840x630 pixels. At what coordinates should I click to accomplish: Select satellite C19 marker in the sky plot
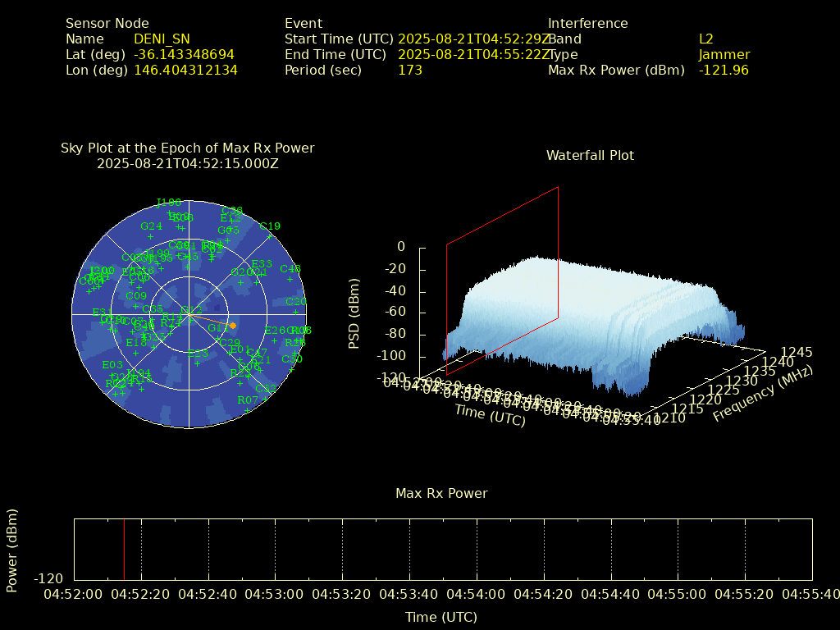coord(269,236)
